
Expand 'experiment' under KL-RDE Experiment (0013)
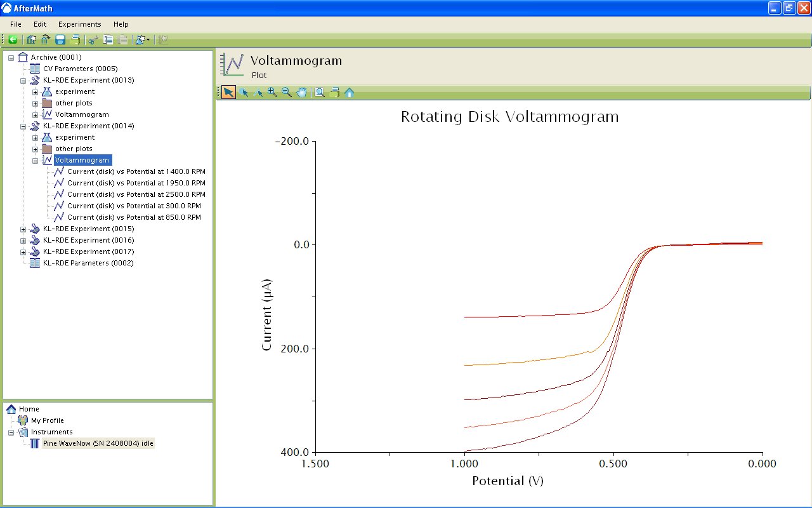pyautogui.click(x=36, y=91)
